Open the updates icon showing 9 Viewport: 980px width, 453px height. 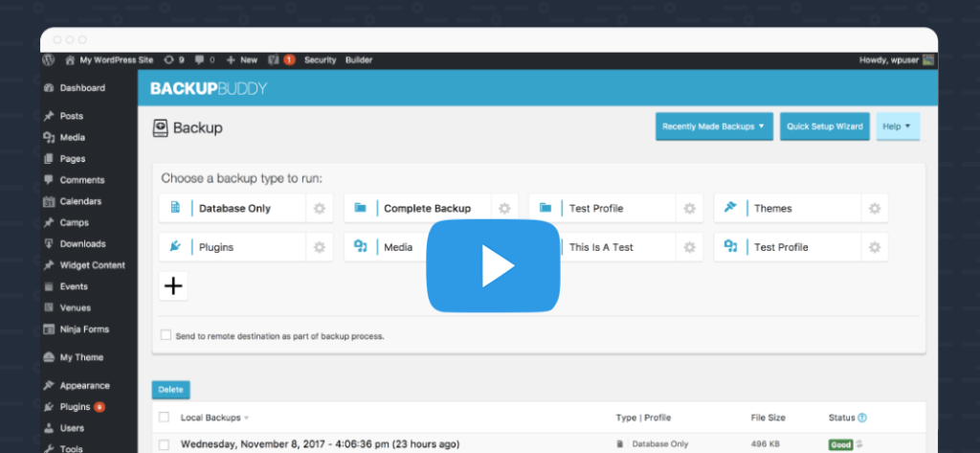(168, 60)
